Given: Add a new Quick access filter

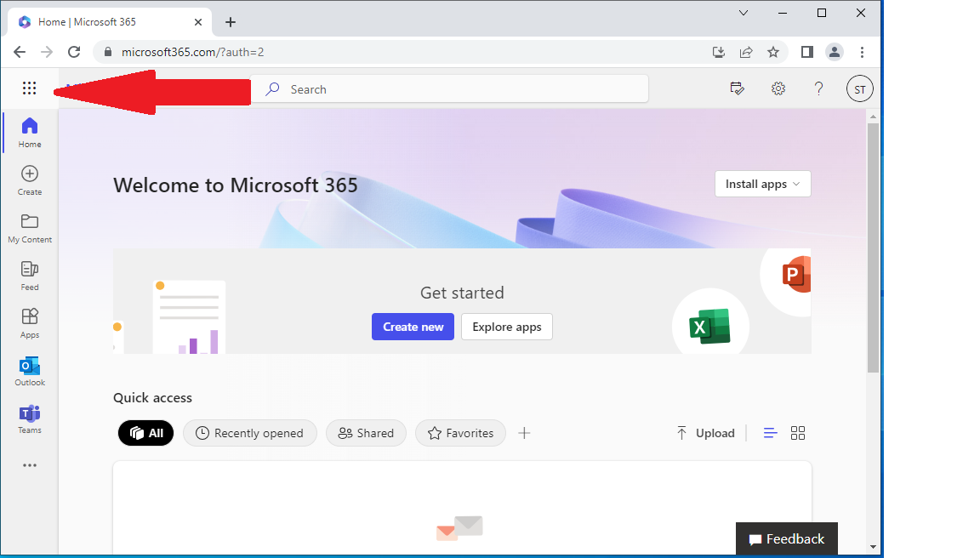Looking at the screenshot, I should (x=524, y=433).
